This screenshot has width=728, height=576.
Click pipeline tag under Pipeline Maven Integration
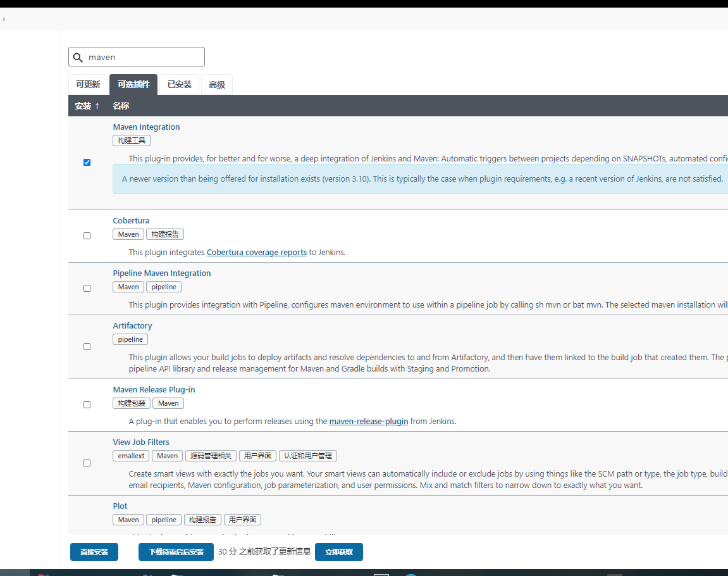coord(163,287)
